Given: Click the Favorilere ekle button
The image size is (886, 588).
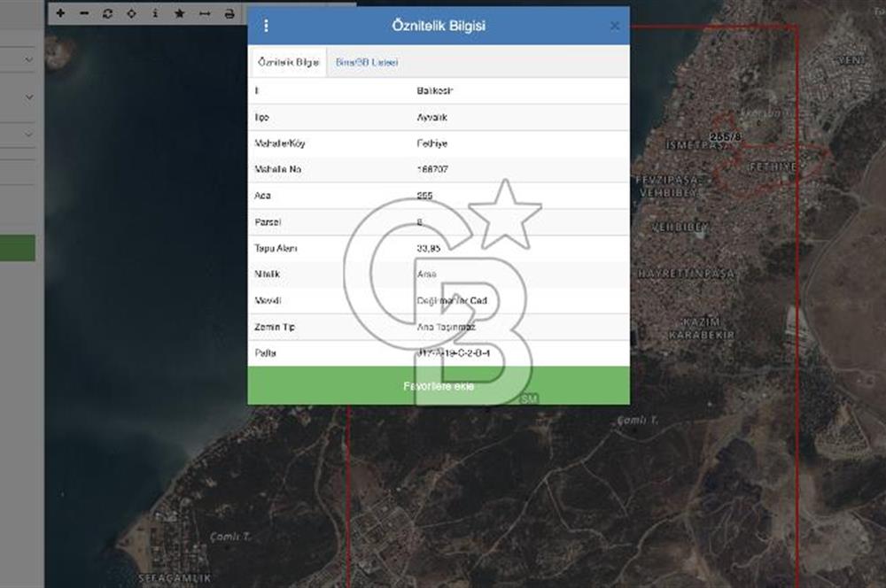Looking at the screenshot, I should (x=439, y=387).
